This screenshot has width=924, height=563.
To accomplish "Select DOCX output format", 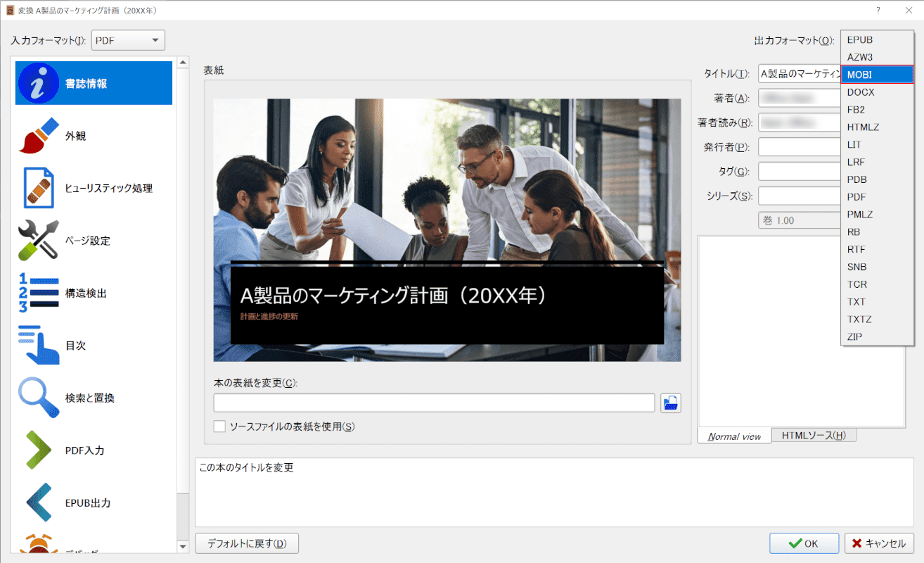I will click(x=877, y=92).
